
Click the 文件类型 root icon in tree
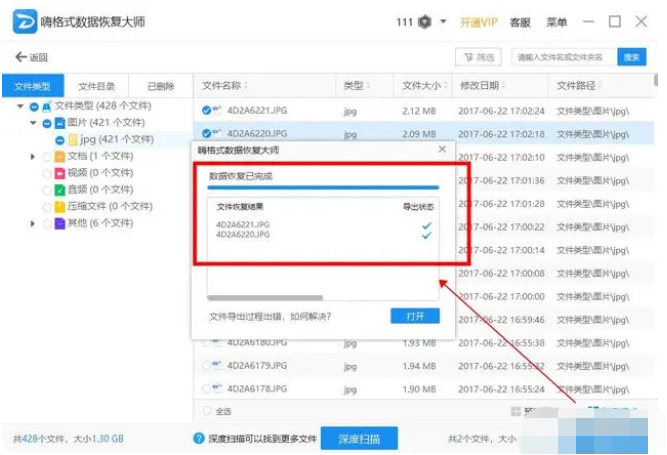[47, 106]
